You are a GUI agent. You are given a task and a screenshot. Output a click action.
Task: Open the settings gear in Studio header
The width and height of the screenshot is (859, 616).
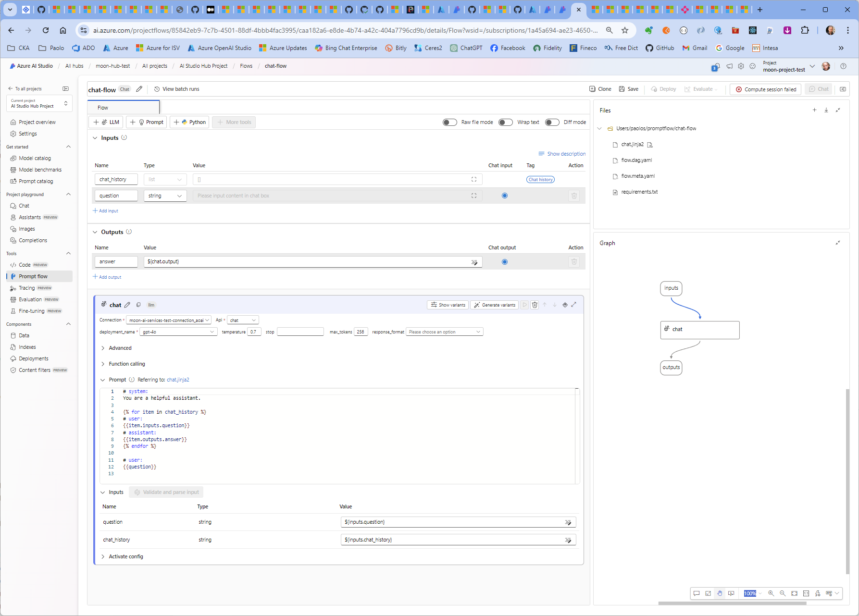(741, 66)
